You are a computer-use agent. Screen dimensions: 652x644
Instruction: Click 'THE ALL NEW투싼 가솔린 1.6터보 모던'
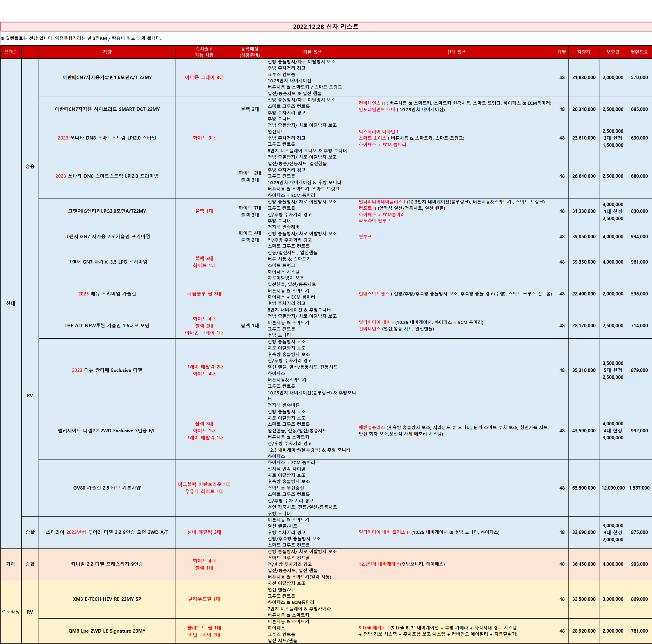[107, 326]
